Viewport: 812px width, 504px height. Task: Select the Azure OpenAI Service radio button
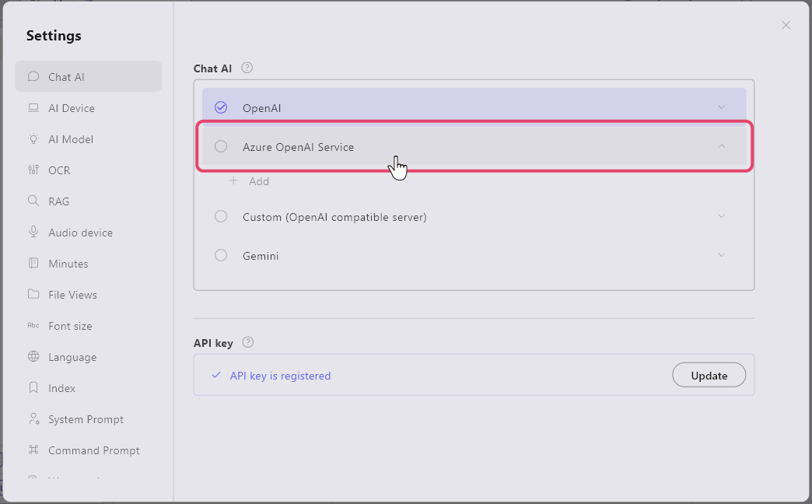[221, 146]
